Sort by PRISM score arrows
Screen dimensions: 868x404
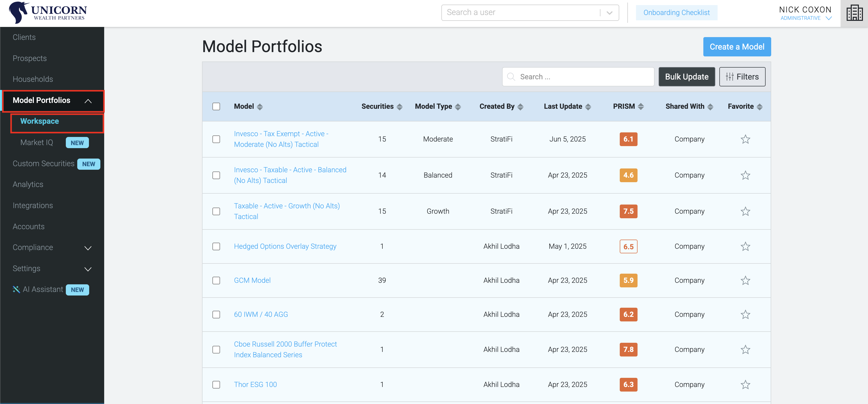[x=641, y=107]
